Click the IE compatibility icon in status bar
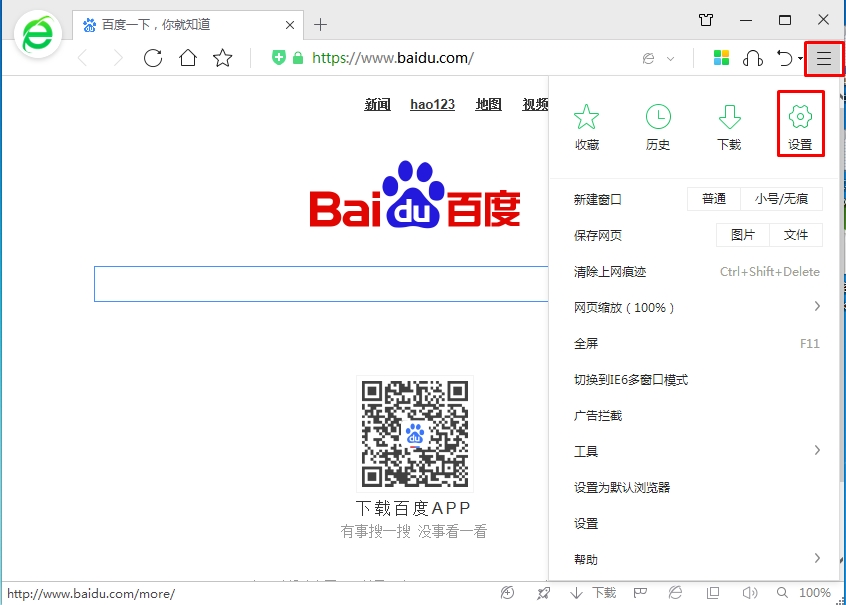Screen dimensions: 846x605 pos(673,592)
